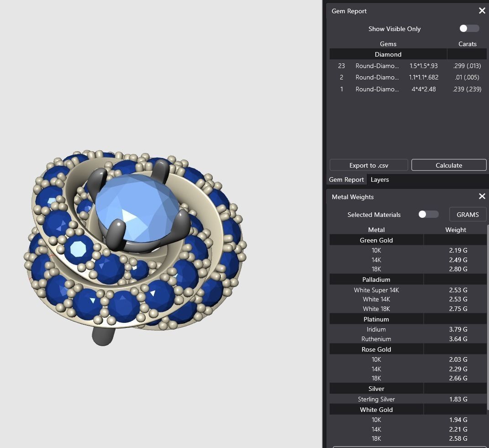This screenshot has height=448, width=489.
Task: Click the Metal column header
Action: coord(376,230)
